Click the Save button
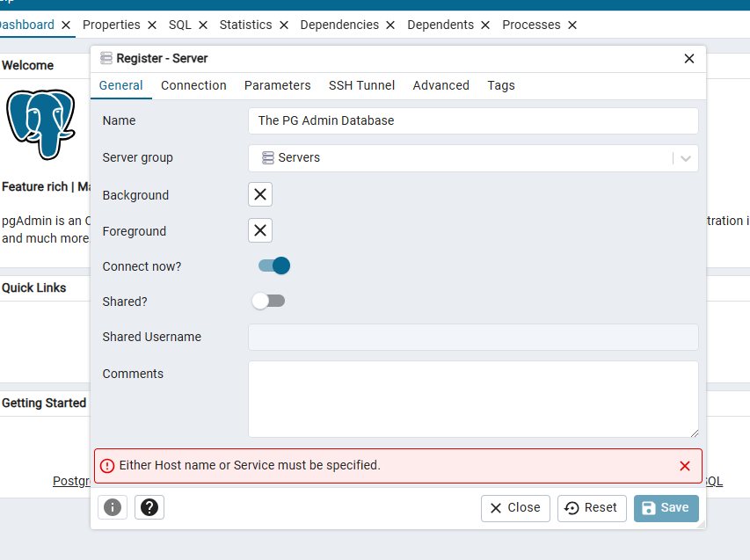Image resolution: width=750 pixels, height=560 pixels. [666, 508]
